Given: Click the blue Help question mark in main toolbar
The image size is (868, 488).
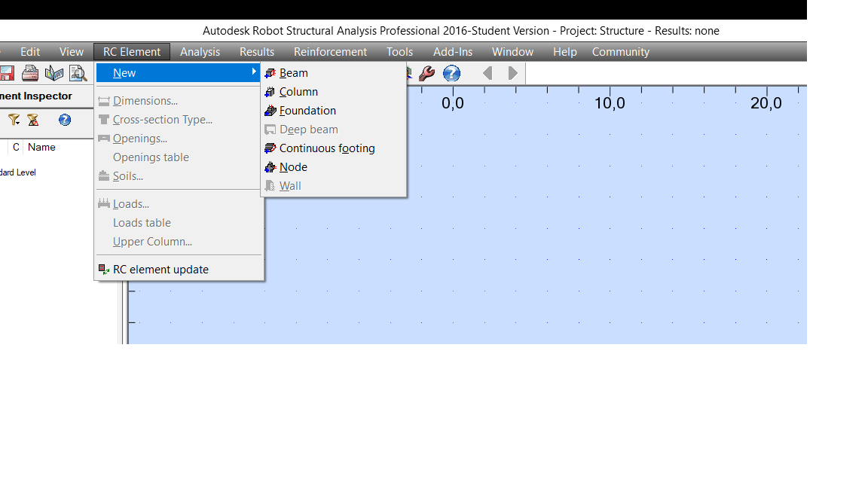Looking at the screenshot, I should [x=452, y=73].
